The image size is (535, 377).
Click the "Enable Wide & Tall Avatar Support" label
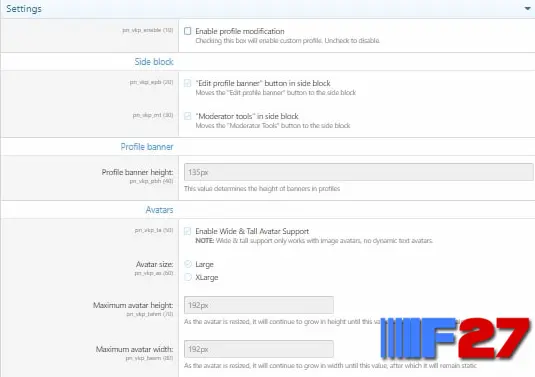(x=252, y=231)
